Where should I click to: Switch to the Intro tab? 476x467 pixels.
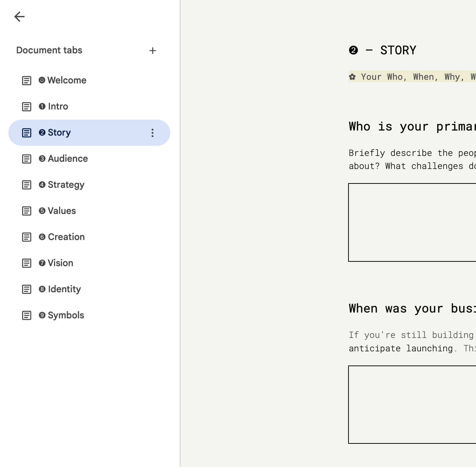(89, 107)
